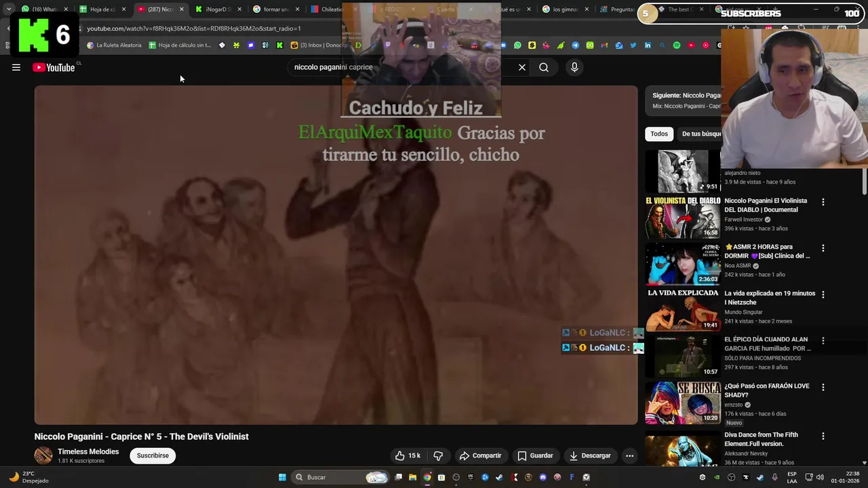
Task: Click the '¿Qué Pasó con FARAÓN LOVE SHADY?' title
Action: pyautogui.click(x=767, y=390)
